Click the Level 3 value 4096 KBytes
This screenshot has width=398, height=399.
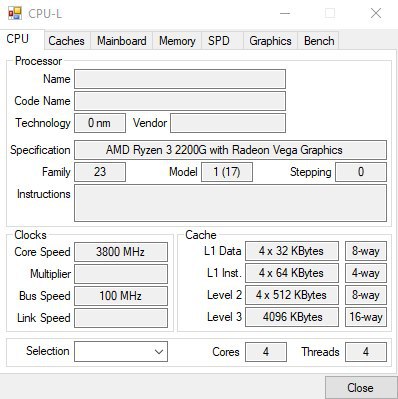coord(292,317)
